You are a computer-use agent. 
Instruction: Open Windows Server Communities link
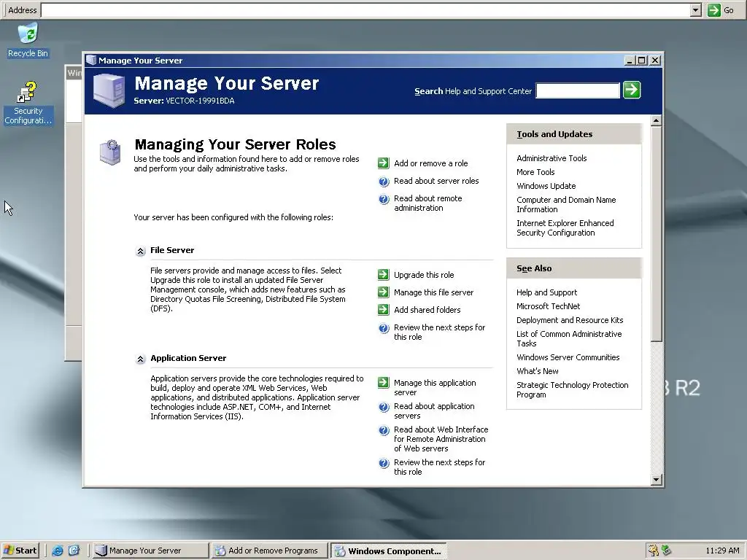[568, 357]
